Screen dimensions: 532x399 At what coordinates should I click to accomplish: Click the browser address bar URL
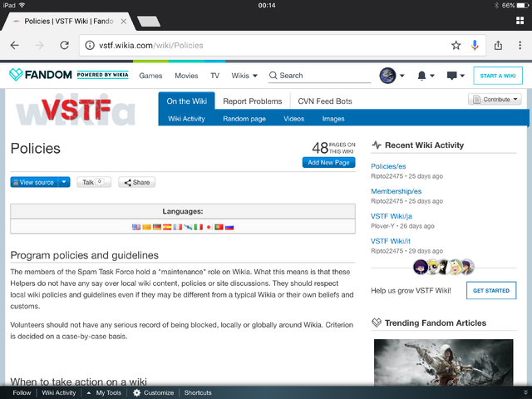click(x=151, y=45)
